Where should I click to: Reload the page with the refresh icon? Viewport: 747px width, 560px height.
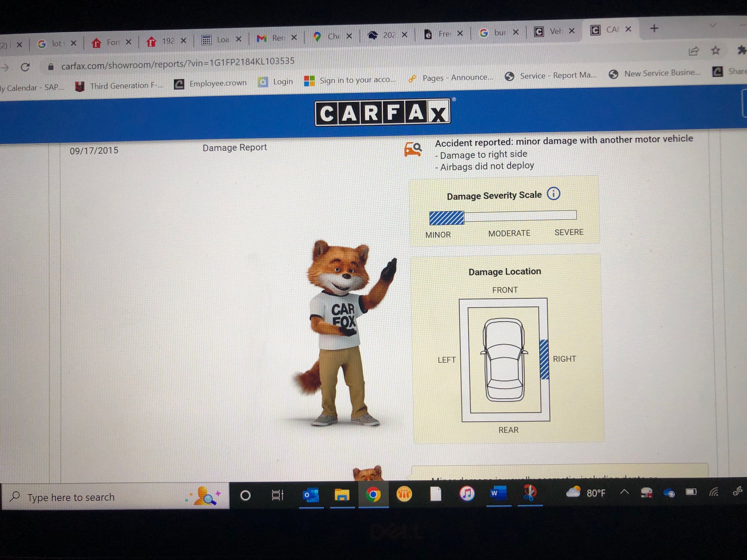pos(25,67)
